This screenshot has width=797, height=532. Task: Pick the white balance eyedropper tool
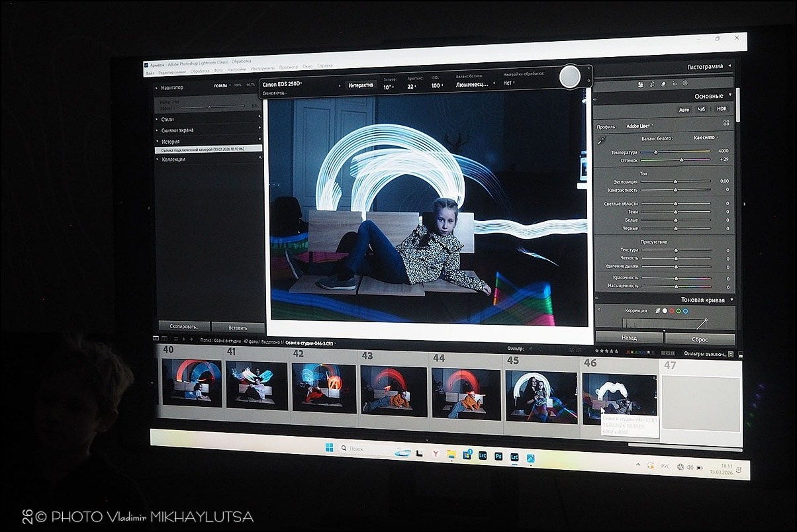(x=602, y=141)
